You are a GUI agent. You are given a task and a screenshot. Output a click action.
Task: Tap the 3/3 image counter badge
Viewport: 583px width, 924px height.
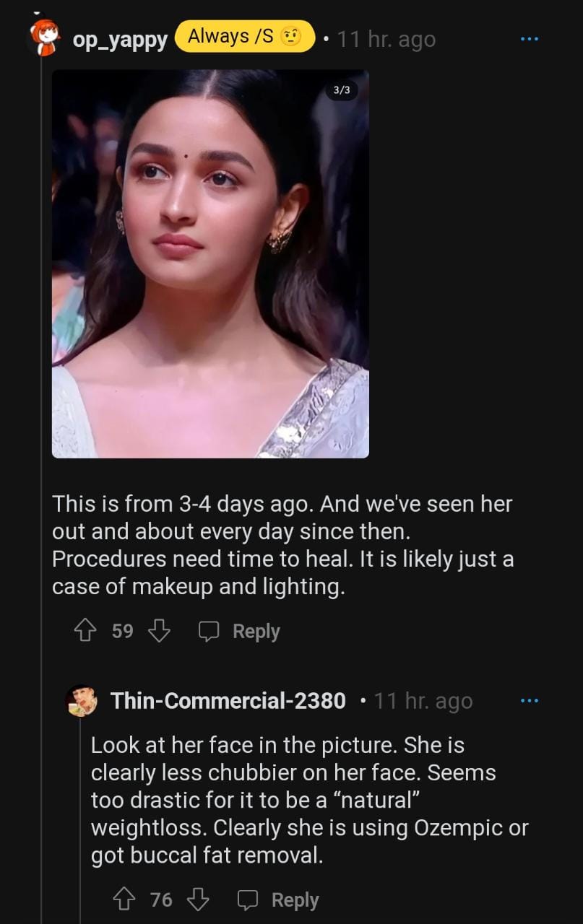tap(342, 90)
